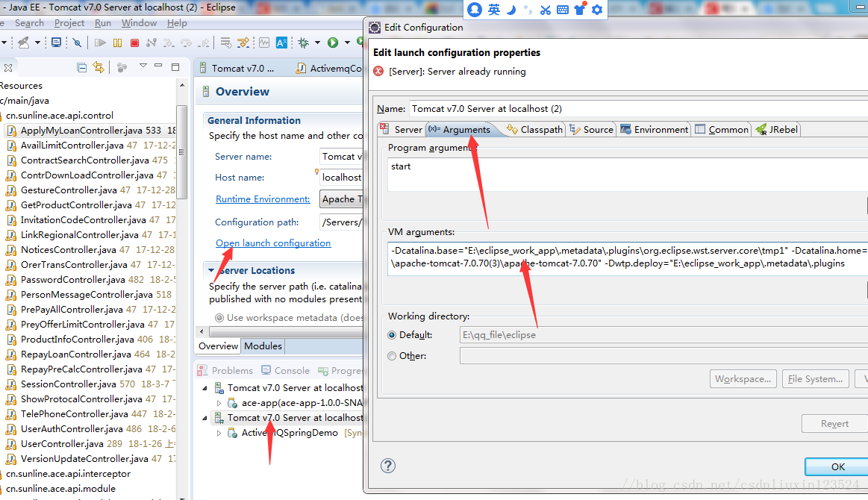
Task: Click the scissors icon in the IME toolbar
Action: 546,10
